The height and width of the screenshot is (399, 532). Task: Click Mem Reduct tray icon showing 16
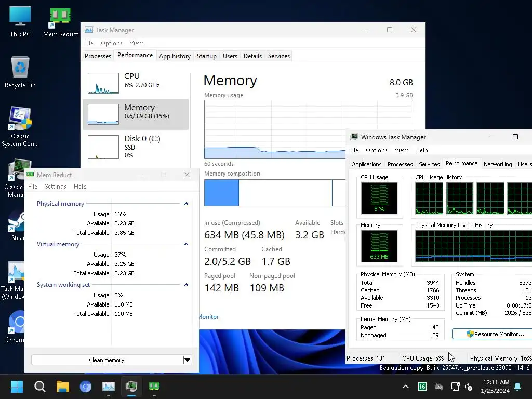[x=422, y=387]
